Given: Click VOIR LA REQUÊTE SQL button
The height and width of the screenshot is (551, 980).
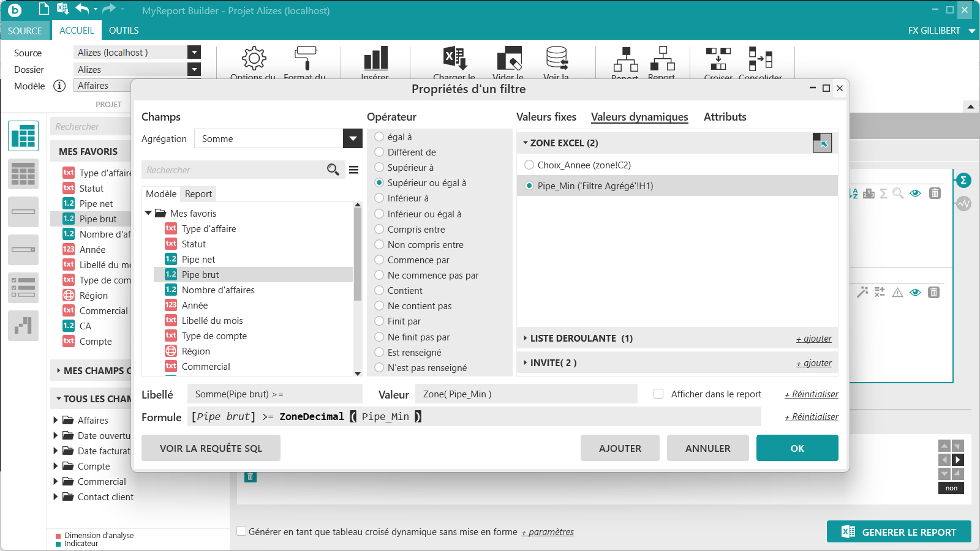Looking at the screenshot, I should [x=211, y=448].
